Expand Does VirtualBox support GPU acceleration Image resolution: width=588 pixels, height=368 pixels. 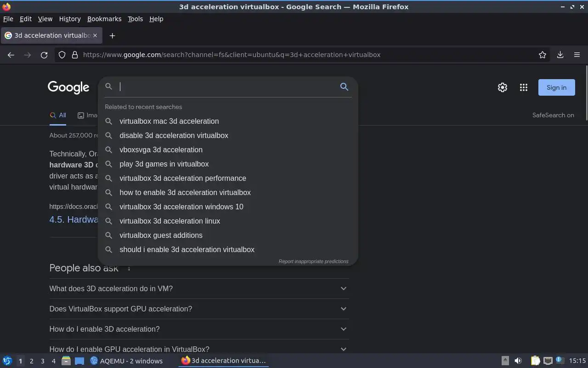pyautogui.click(x=199, y=309)
